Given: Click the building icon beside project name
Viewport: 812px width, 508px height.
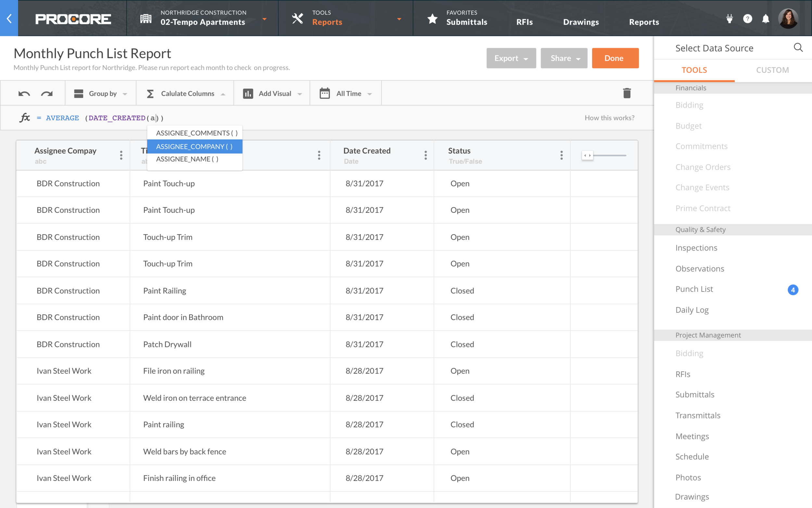Looking at the screenshot, I should (146, 19).
